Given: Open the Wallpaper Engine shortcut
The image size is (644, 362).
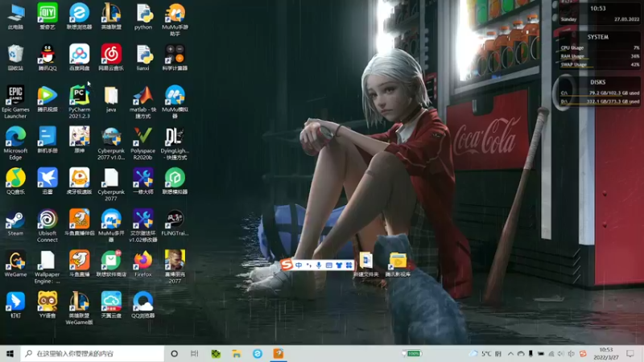Looking at the screenshot, I should 47,266.
